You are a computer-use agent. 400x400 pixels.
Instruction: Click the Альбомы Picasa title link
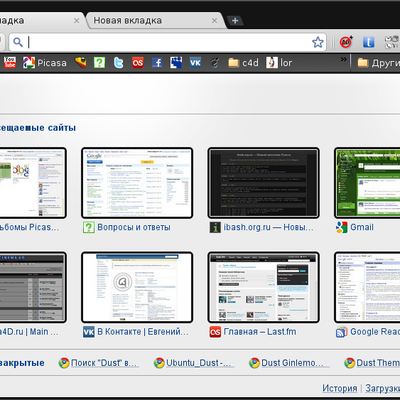[29, 227]
